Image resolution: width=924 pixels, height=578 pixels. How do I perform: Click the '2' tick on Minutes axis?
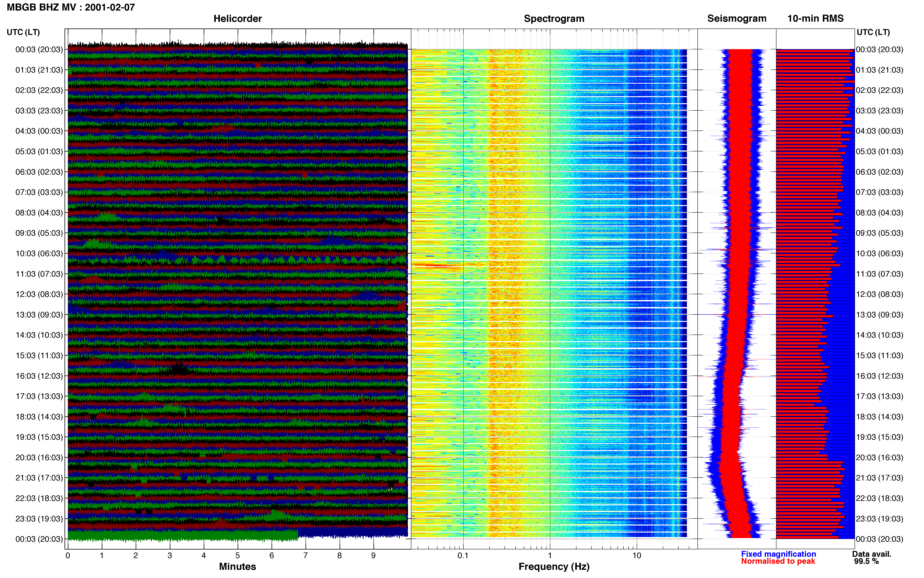[x=136, y=556]
